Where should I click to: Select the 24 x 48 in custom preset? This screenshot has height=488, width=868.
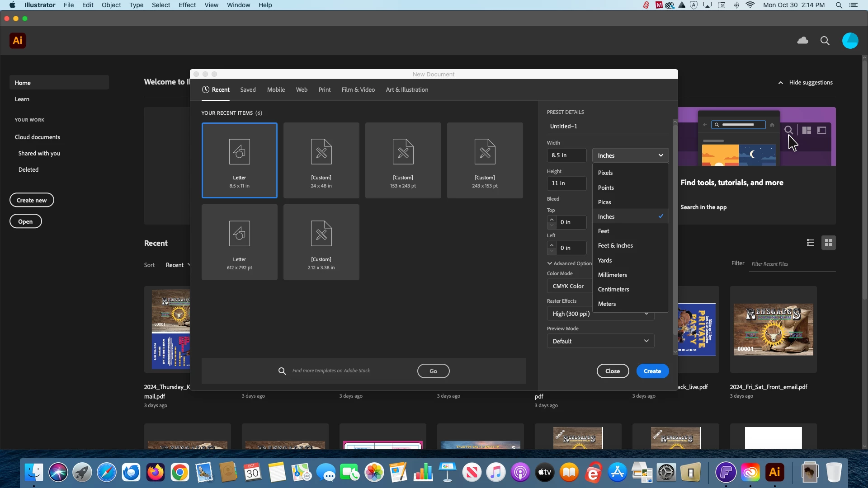coord(321,160)
